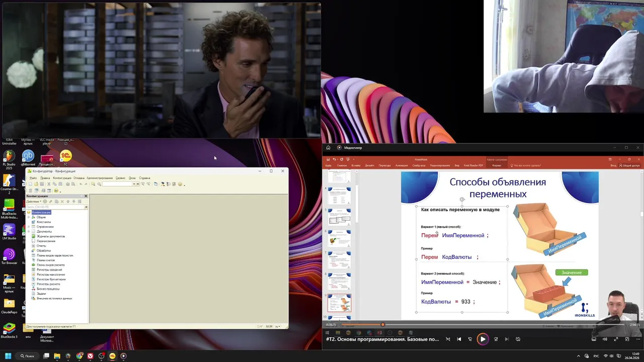The height and width of the screenshot is (362, 644).
Task: Click the Бизнес-процессы node icon
Action: 33,289
